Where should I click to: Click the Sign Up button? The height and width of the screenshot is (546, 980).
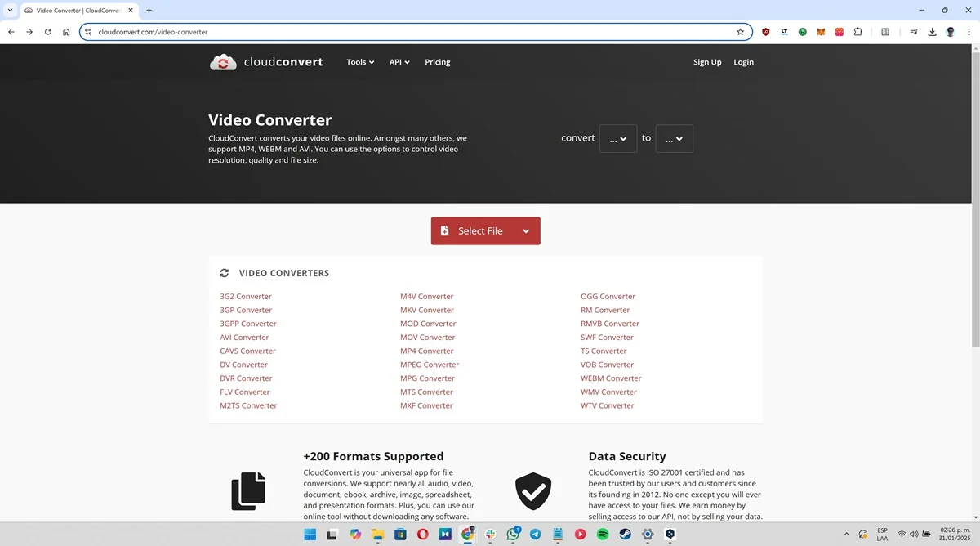(706, 61)
